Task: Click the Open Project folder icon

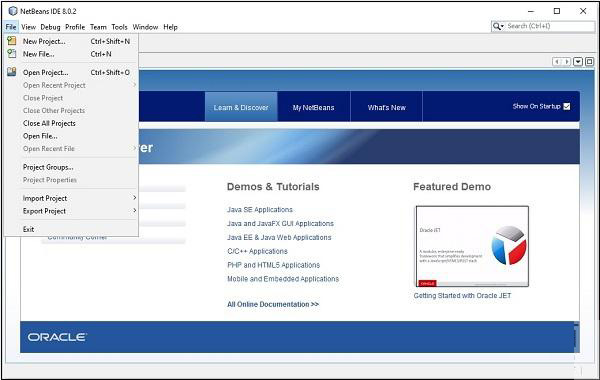Action: click(x=12, y=72)
